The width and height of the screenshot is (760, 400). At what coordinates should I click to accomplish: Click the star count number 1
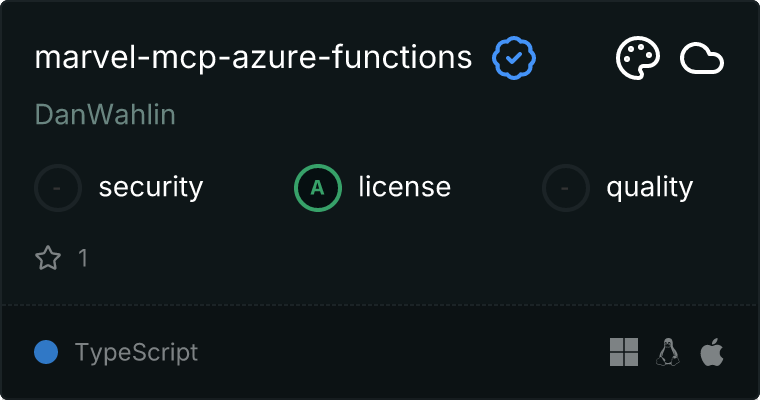click(83, 259)
